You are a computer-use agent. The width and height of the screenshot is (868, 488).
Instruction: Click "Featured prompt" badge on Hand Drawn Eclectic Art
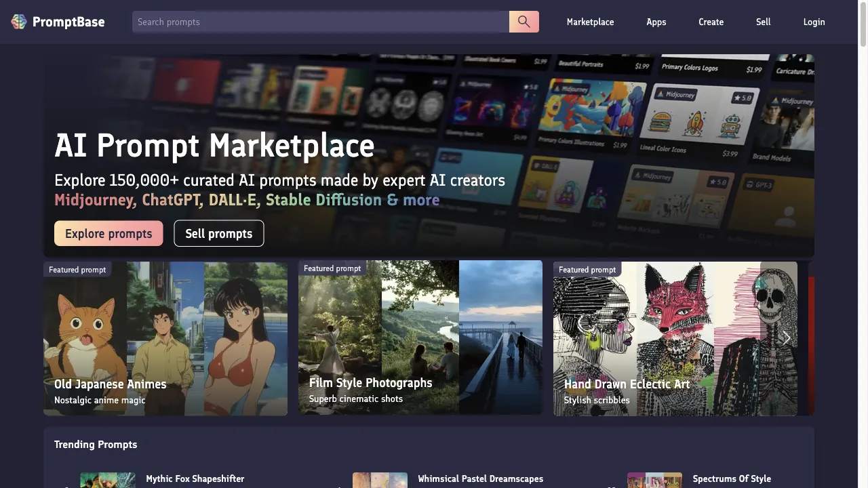coord(587,270)
